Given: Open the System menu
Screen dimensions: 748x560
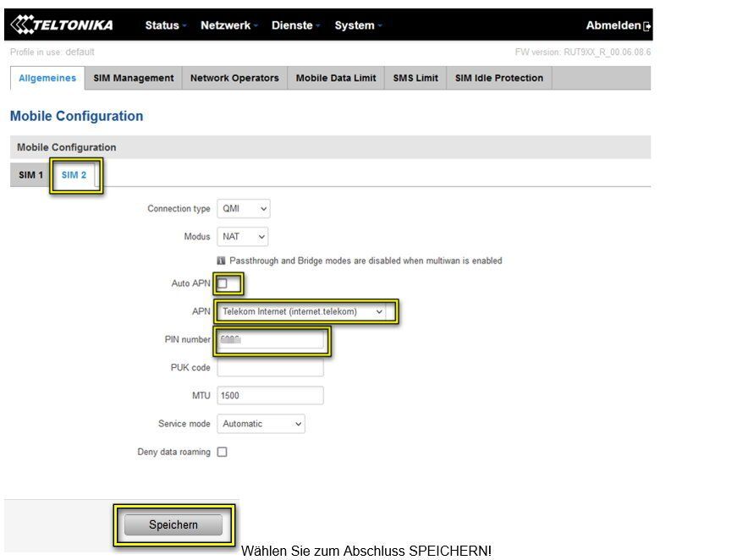Looking at the screenshot, I should point(358,25).
